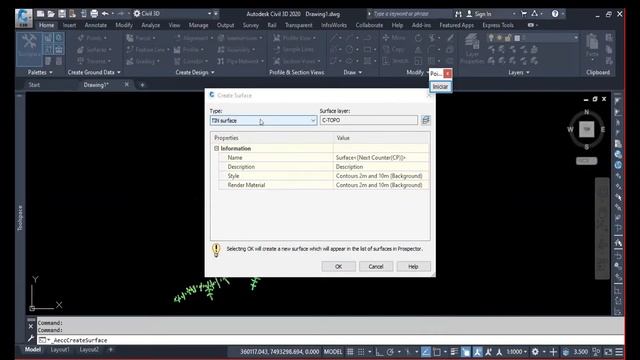Click the search binoculars icon
The image size is (640, 360).
pyautogui.click(x=458, y=14)
